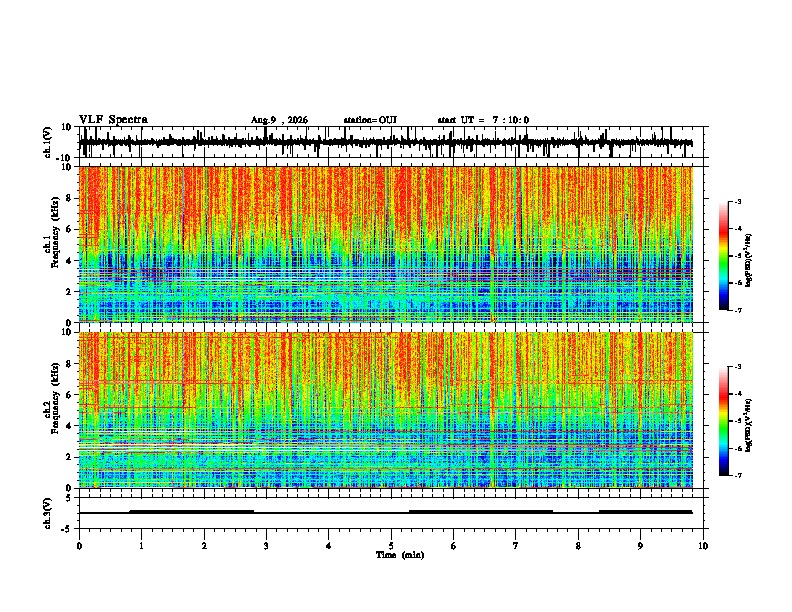
Task: Click the "-7" tick on ch.1 color bar
Action: [737, 310]
